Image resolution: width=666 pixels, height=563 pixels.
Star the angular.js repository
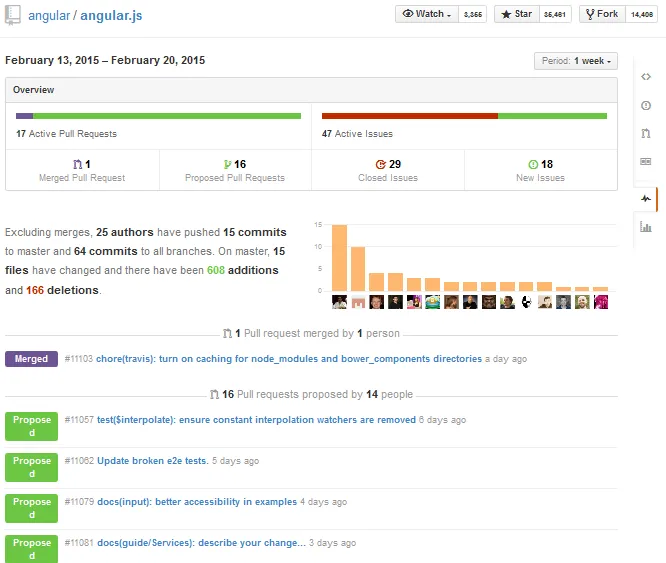click(516, 14)
